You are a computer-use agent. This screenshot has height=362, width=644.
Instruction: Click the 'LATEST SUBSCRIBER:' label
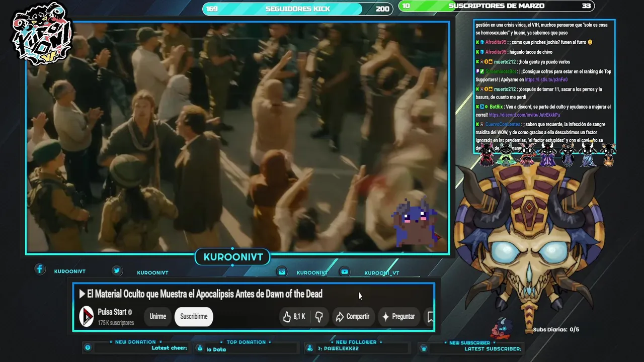[493, 349]
